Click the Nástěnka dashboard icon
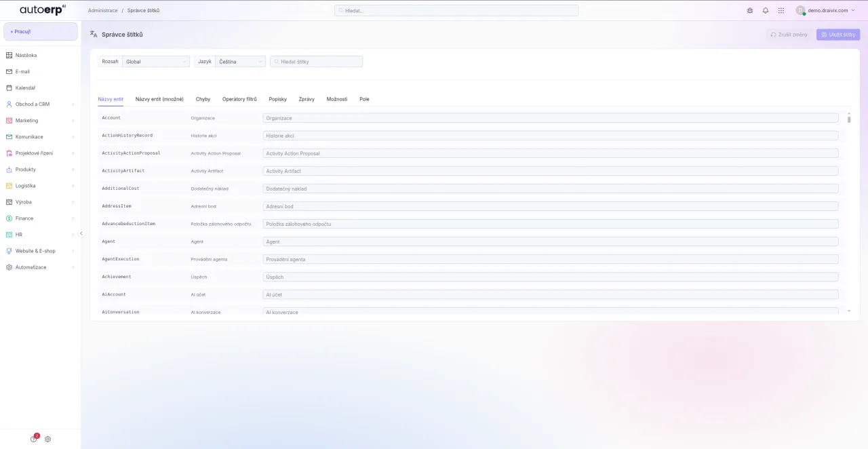The height and width of the screenshot is (449, 868). [9, 56]
